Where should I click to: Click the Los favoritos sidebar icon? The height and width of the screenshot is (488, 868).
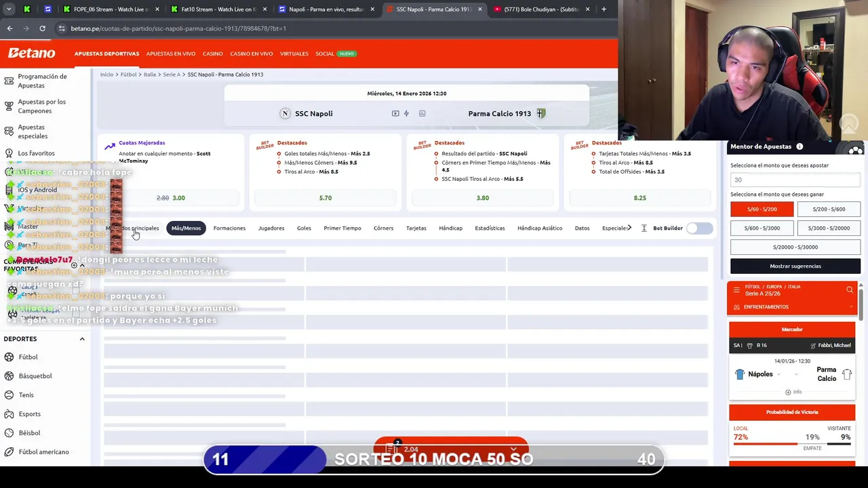point(9,153)
